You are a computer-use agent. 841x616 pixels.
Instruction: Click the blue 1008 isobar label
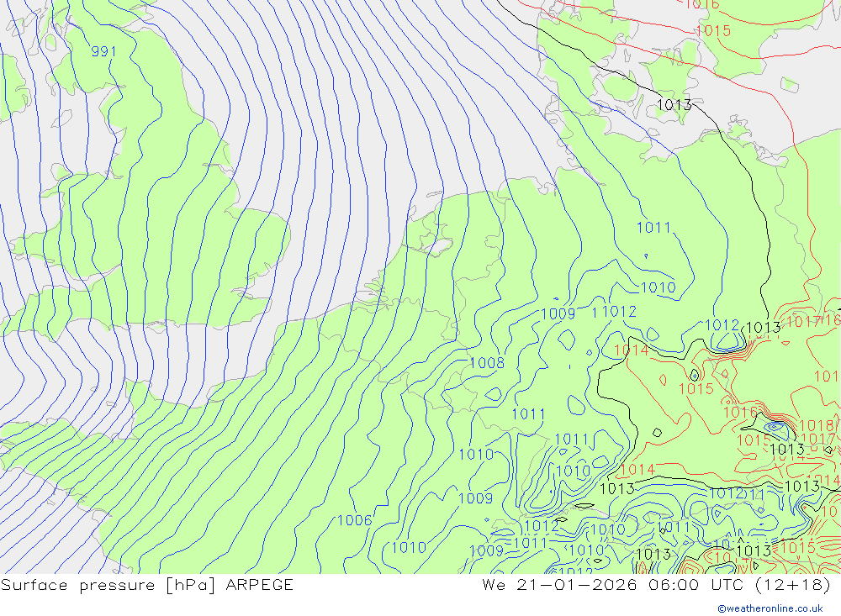487,363
